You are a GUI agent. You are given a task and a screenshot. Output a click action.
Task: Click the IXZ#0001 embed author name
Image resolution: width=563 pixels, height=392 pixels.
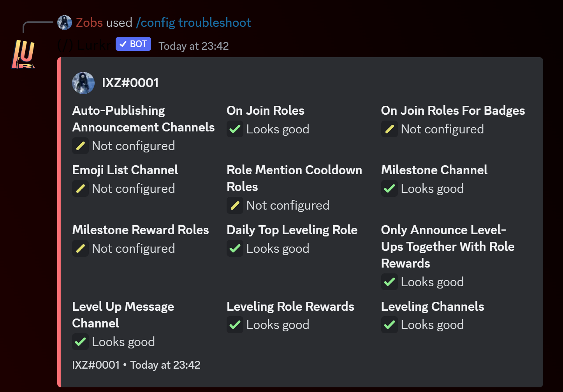pos(130,83)
